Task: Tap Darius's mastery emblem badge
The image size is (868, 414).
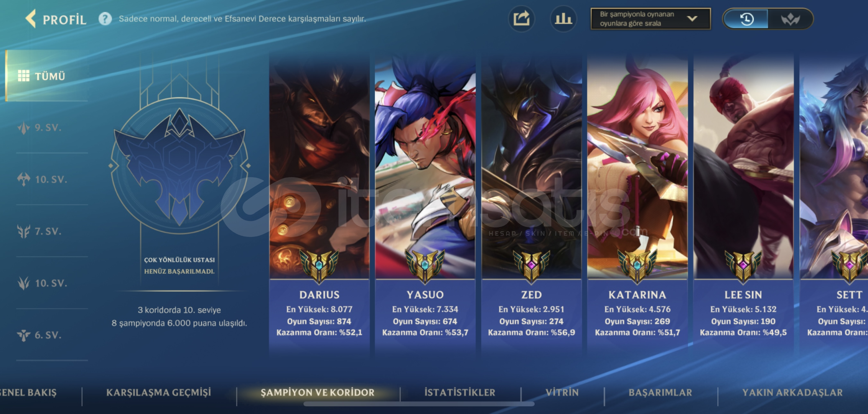Action: click(x=319, y=265)
